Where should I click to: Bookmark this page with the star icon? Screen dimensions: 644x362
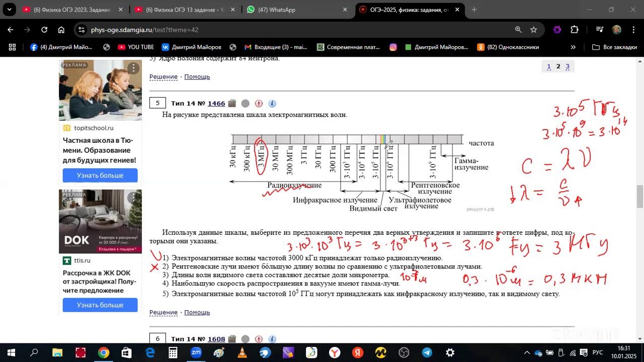534,30
